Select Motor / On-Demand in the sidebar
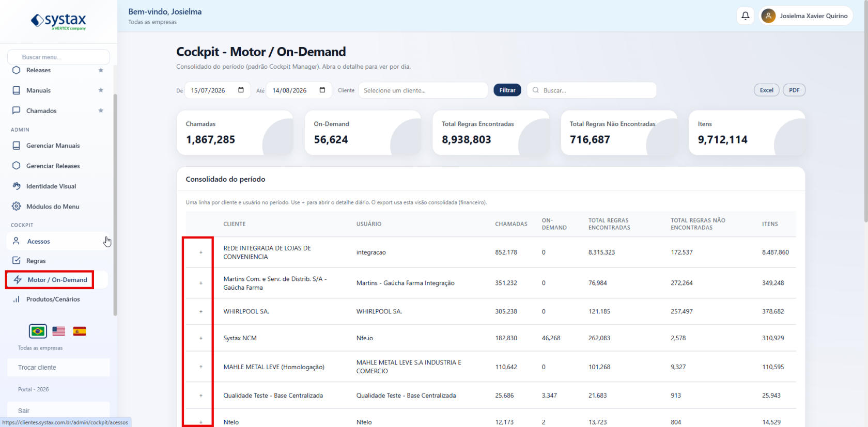Viewport: 868px width, 427px height. (x=57, y=280)
